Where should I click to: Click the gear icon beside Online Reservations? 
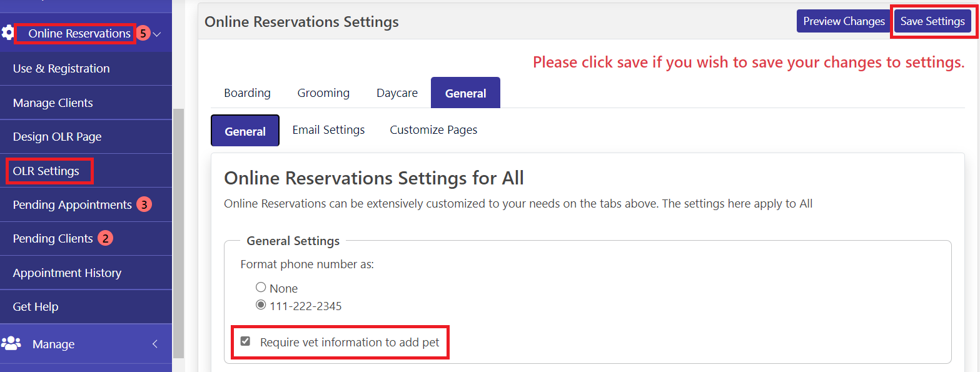(8, 33)
